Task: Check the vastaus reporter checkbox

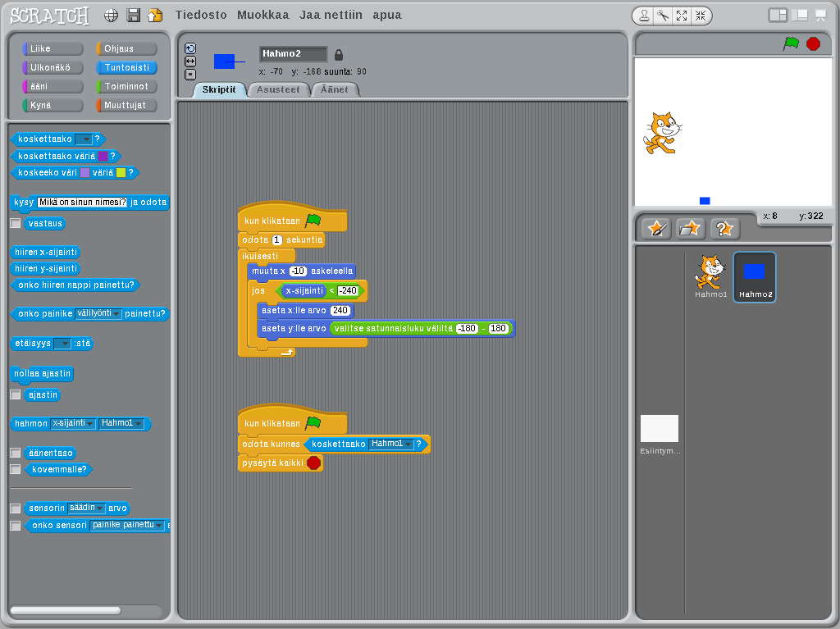Action: click(16, 223)
